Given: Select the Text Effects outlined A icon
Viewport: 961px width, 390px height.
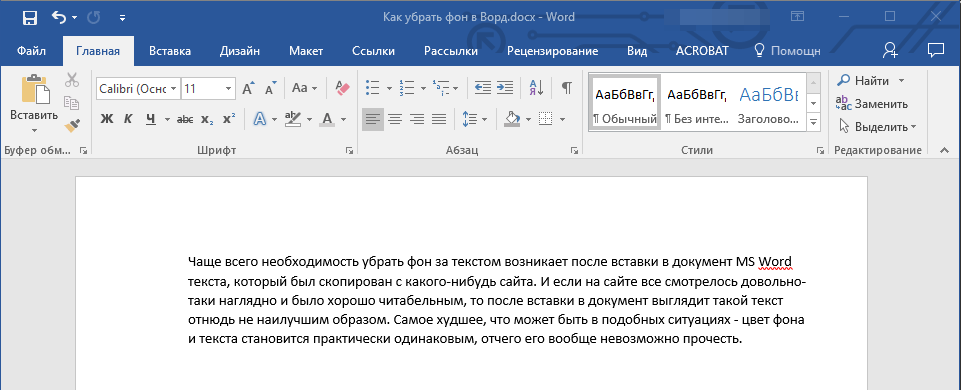Looking at the screenshot, I should coord(260,119).
